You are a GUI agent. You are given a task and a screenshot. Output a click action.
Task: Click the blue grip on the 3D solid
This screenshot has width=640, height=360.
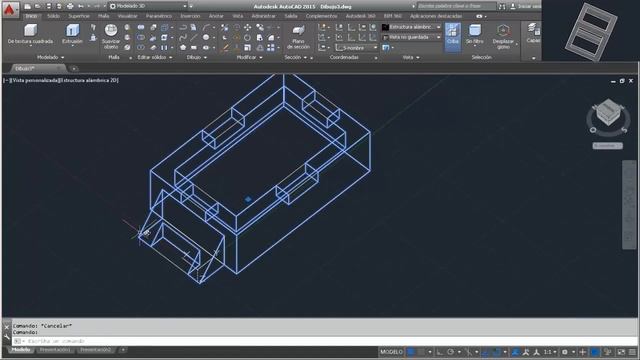pos(248,199)
